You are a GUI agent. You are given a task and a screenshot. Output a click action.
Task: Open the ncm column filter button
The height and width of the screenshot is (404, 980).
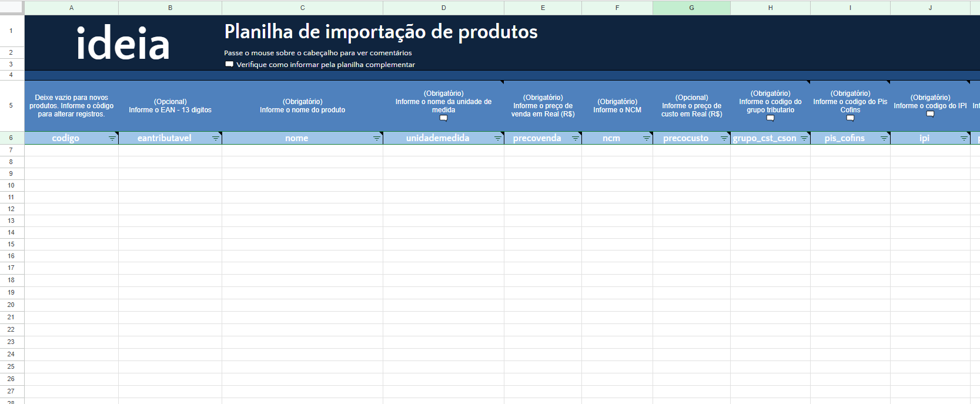(647, 138)
